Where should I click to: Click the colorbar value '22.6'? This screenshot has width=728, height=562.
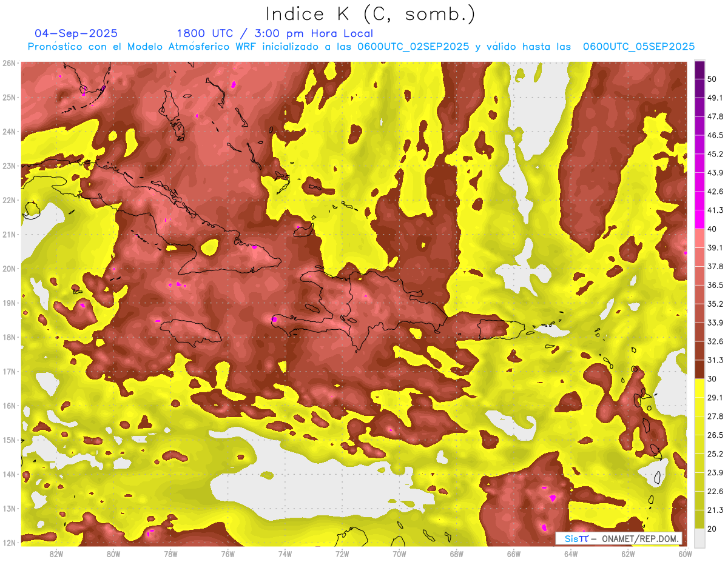tap(715, 492)
